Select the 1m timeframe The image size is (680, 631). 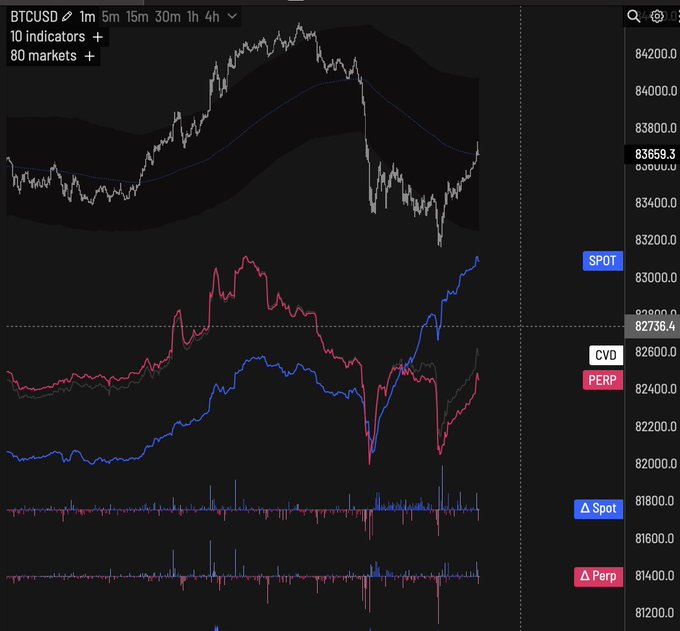point(87,17)
